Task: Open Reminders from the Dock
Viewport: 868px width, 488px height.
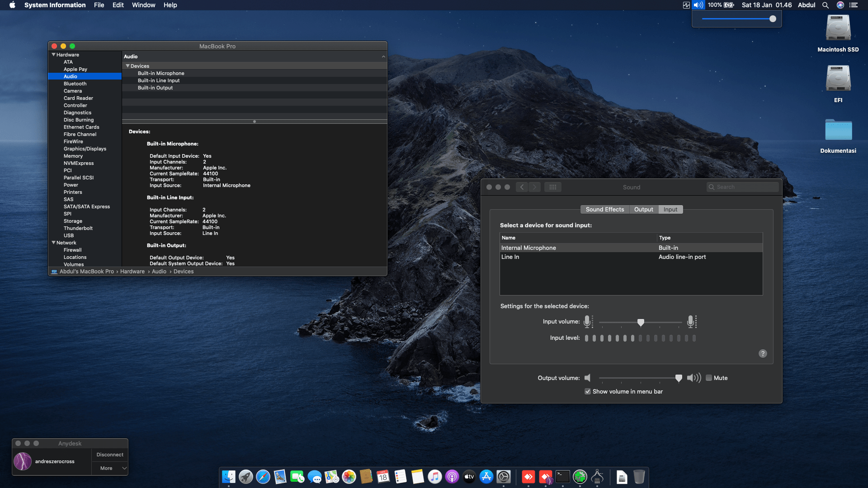Action: [401, 477]
